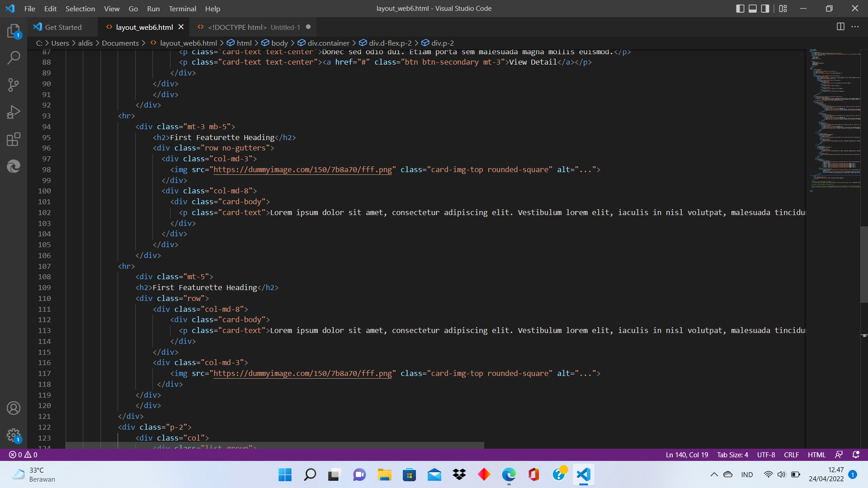
Task: Switch to the Untitled-1 editor tab
Action: point(253,27)
